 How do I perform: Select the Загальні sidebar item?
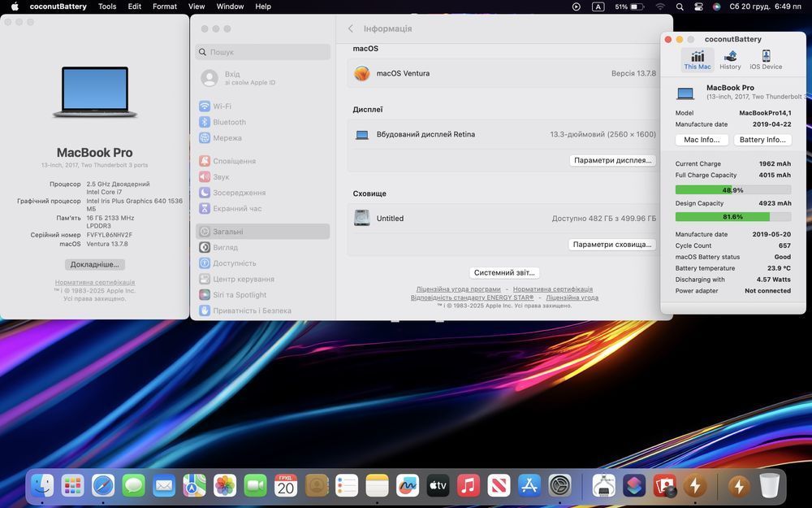click(x=262, y=232)
